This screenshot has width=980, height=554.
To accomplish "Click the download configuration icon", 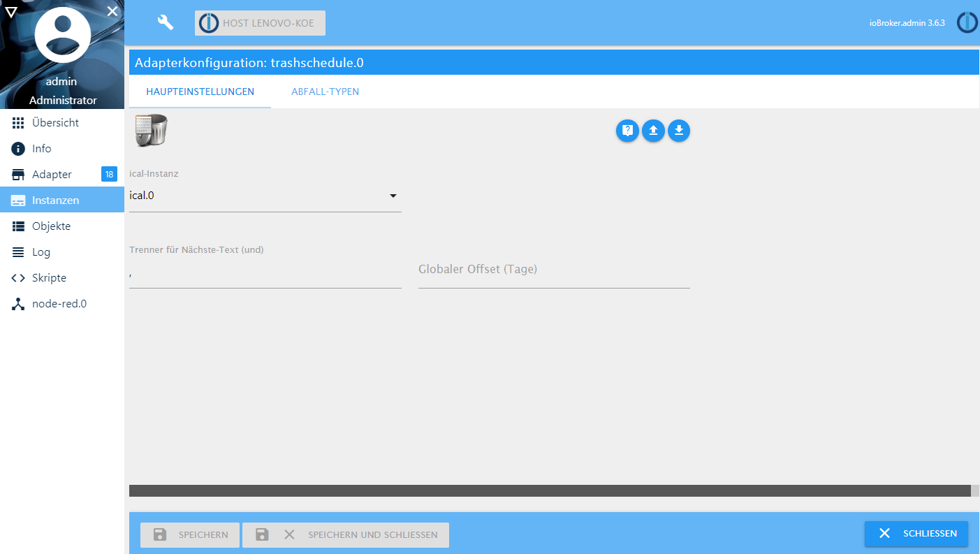I will tap(679, 131).
